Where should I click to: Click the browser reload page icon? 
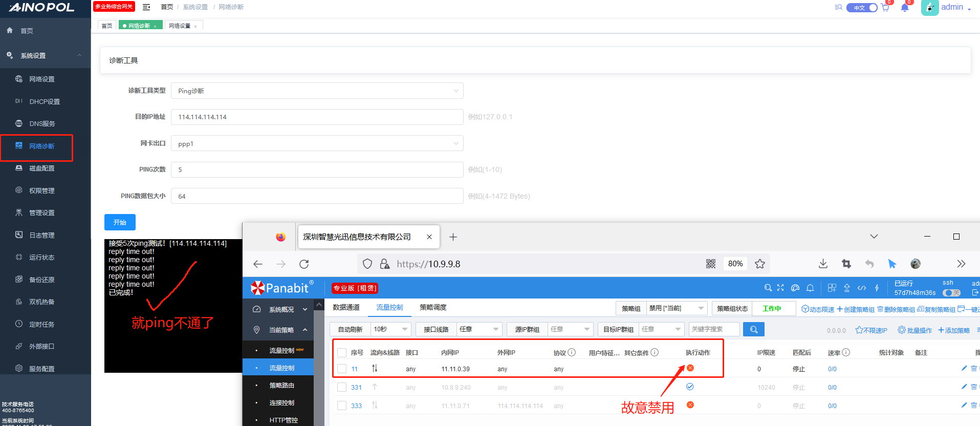pyautogui.click(x=304, y=264)
